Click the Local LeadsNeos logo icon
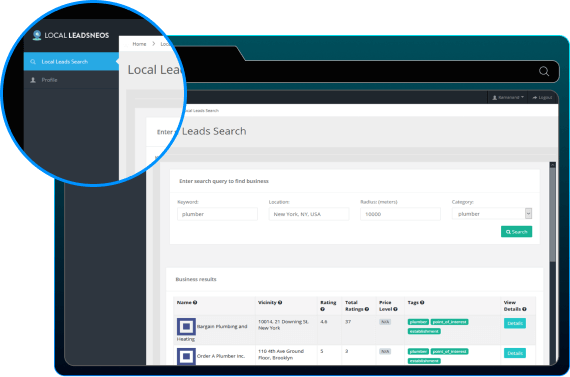 [37, 35]
